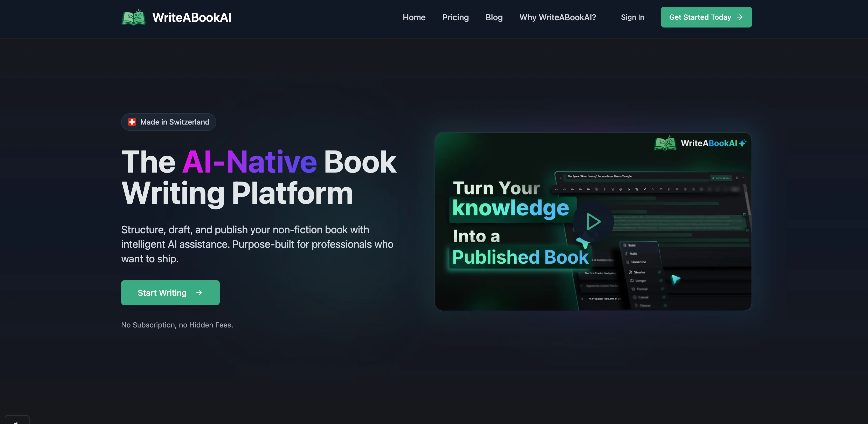Screen dimensions: 868x424
Task: Click the Made in Switzerland badge text
Action: pos(175,122)
